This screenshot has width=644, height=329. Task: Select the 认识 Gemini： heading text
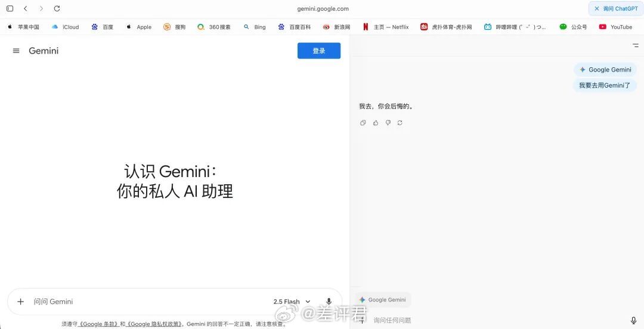[171, 171]
